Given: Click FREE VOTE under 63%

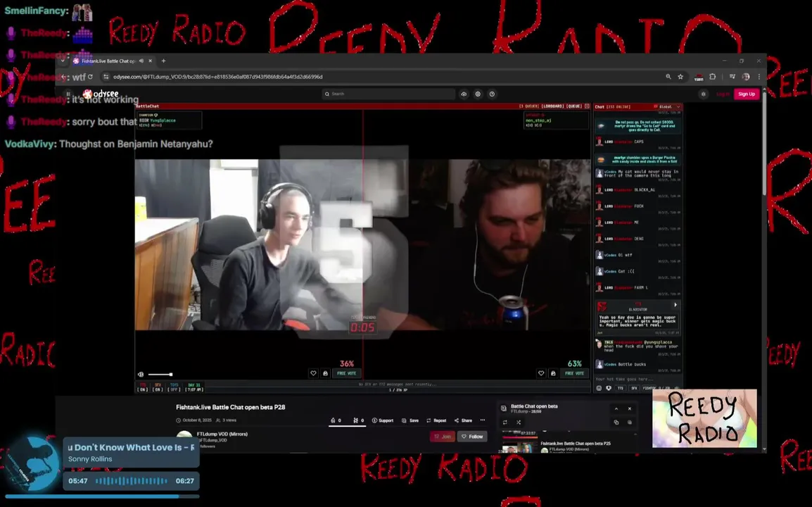Looking at the screenshot, I should tap(574, 373).
